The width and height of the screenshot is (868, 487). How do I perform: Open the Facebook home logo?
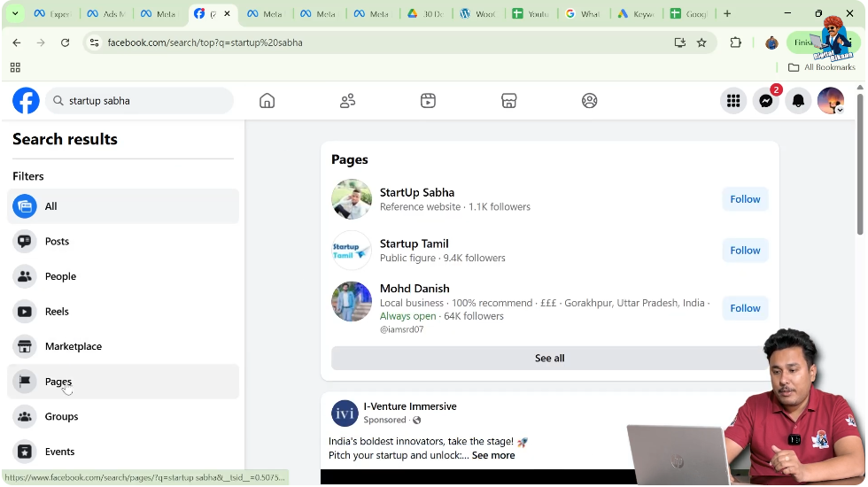[26, 101]
